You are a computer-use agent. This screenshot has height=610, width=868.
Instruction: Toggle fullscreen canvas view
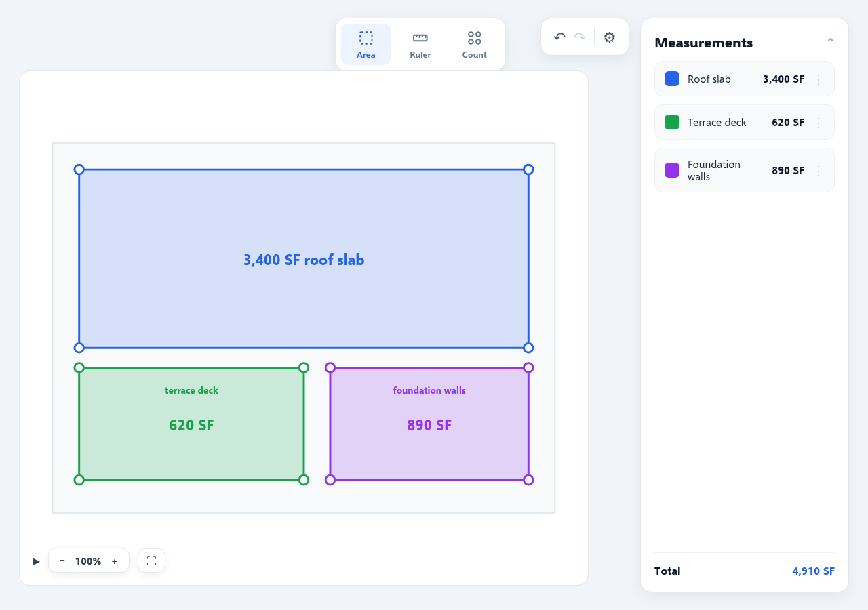tap(151, 561)
